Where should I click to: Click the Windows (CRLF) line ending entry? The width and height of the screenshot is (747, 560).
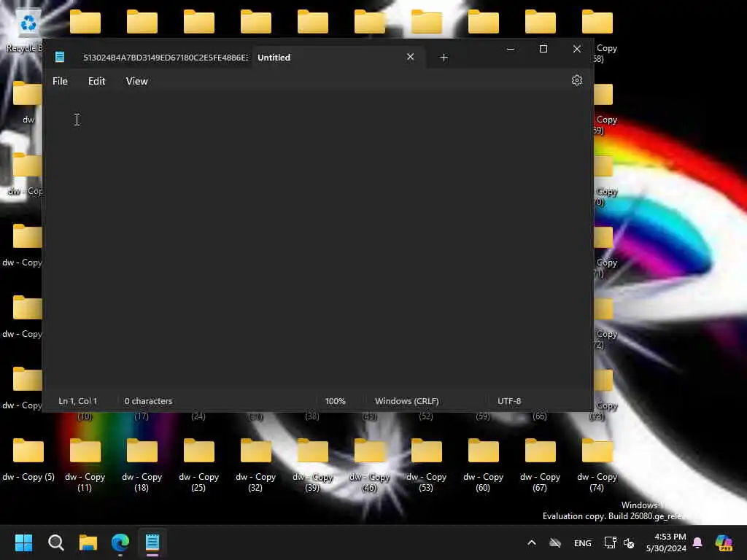[x=407, y=401]
